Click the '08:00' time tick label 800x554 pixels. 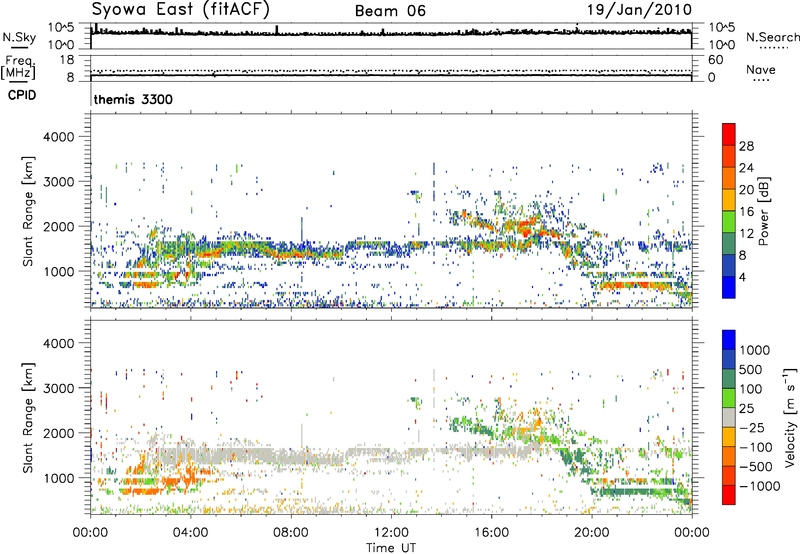[291, 533]
